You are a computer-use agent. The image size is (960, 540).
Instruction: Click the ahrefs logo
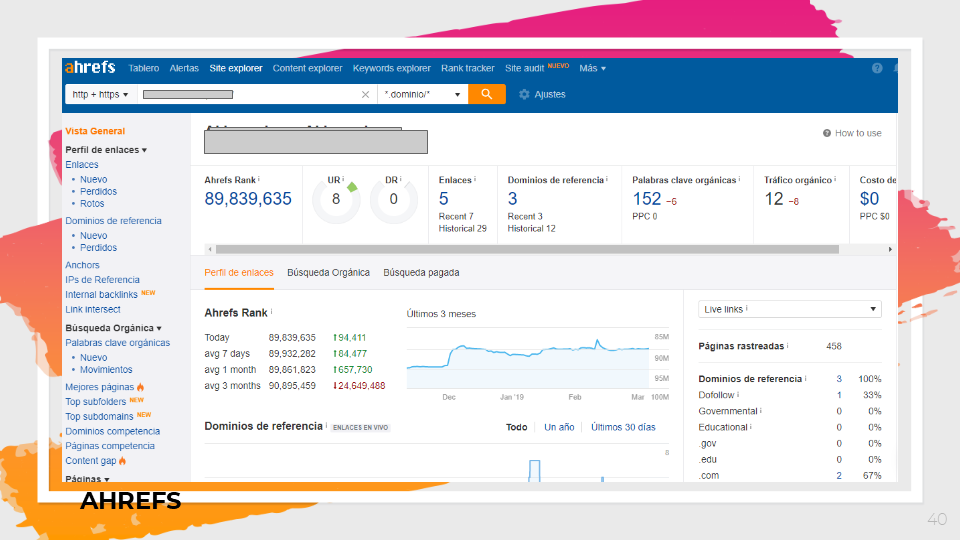(90, 67)
